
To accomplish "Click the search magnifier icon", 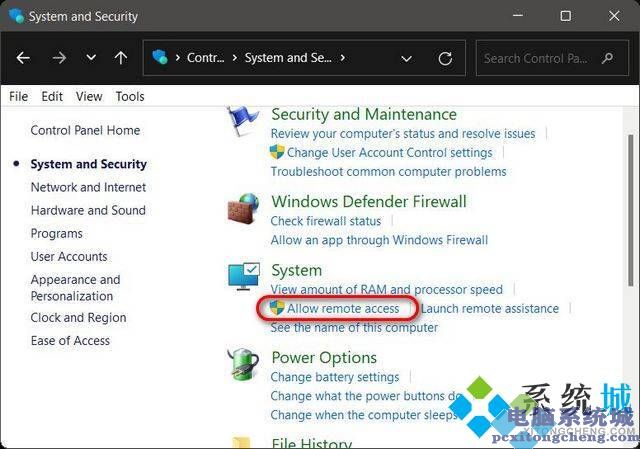I will [607, 58].
